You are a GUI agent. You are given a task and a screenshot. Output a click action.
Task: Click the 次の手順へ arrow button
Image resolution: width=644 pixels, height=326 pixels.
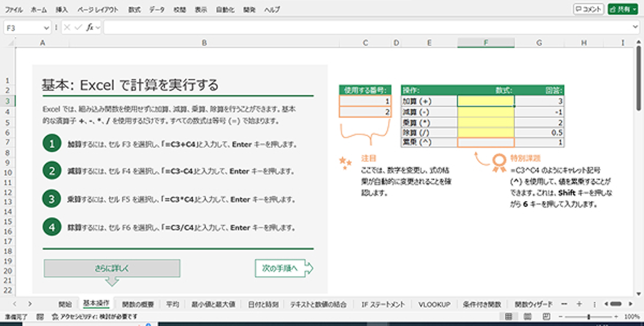284,268
